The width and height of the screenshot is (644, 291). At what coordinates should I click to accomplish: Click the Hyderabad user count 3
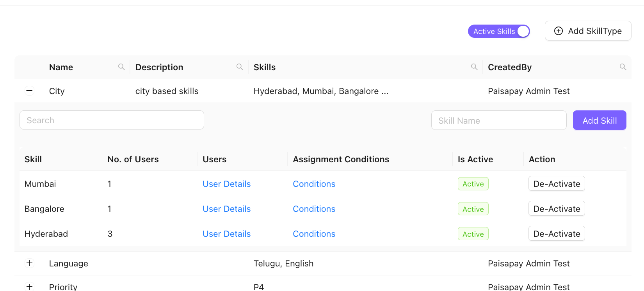coord(110,234)
